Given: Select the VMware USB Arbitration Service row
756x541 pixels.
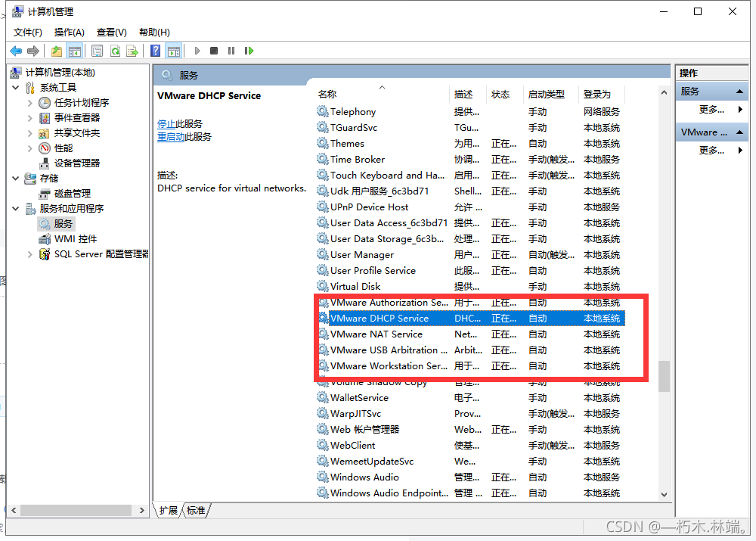Looking at the screenshot, I should [470, 350].
